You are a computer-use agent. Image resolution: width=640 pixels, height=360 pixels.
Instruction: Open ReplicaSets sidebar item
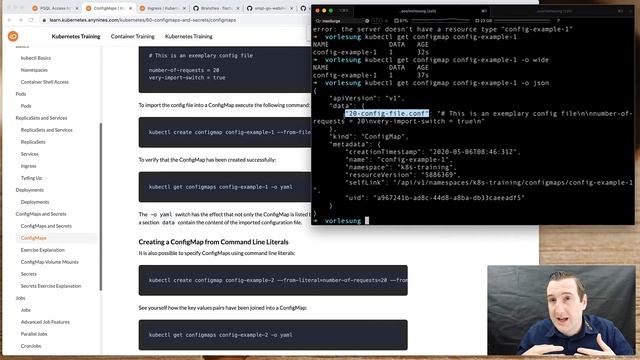click(33, 142)
